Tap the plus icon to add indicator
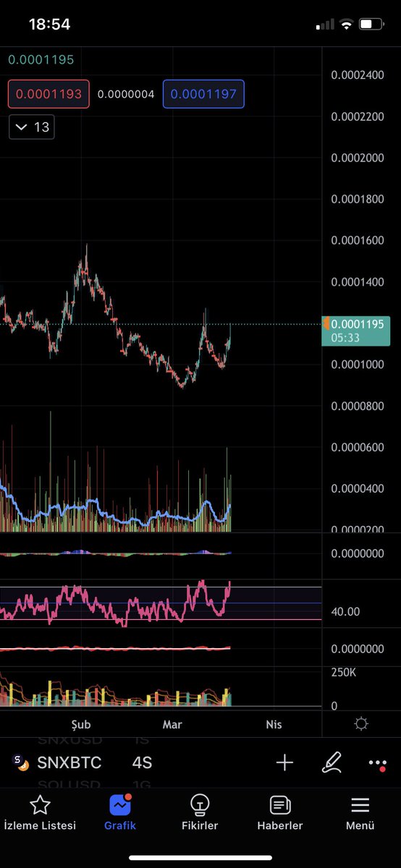Viewport: 401px width, 868px height. tap(284, 762)
